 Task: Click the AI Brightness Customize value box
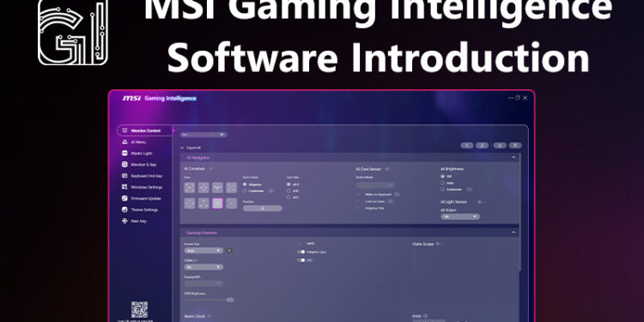coord(469,190)
